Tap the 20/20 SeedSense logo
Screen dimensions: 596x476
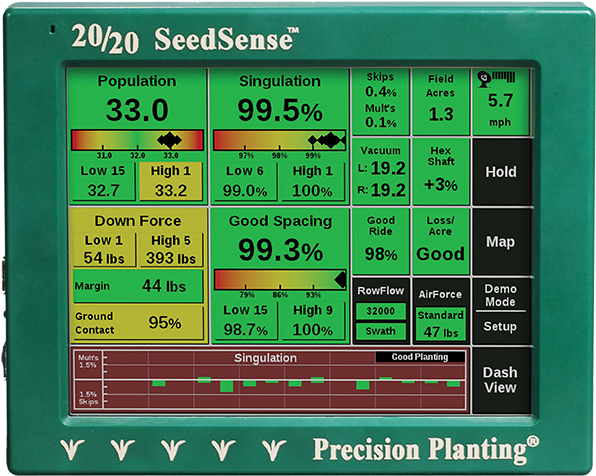(185, 39)
